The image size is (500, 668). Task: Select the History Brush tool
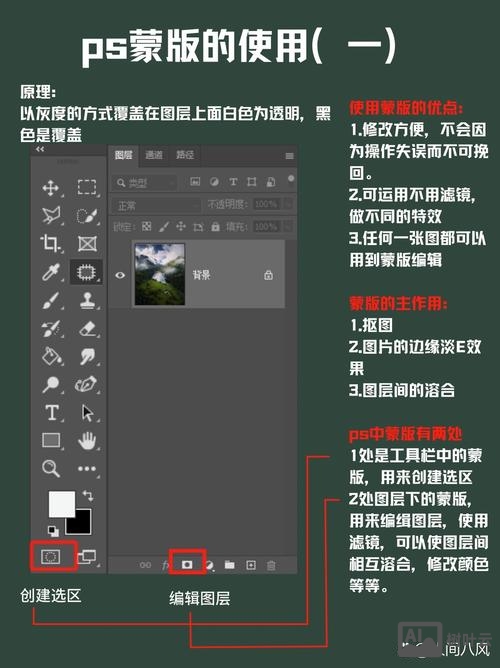[x=51, y=328]
